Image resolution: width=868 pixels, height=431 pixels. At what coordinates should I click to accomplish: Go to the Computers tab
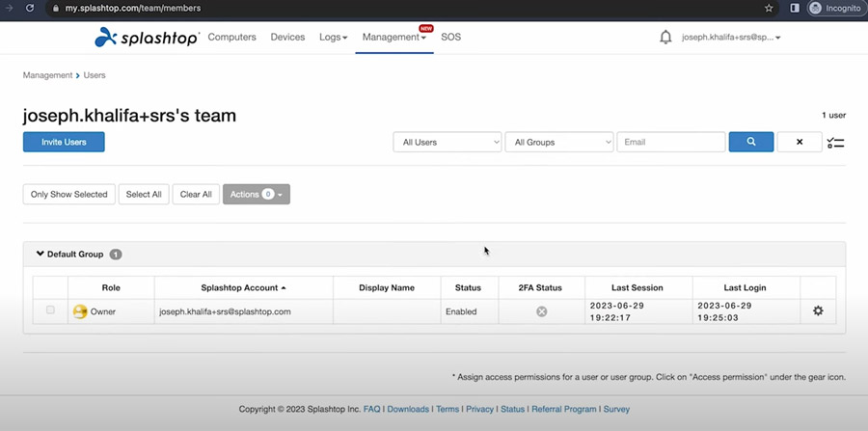231,37
